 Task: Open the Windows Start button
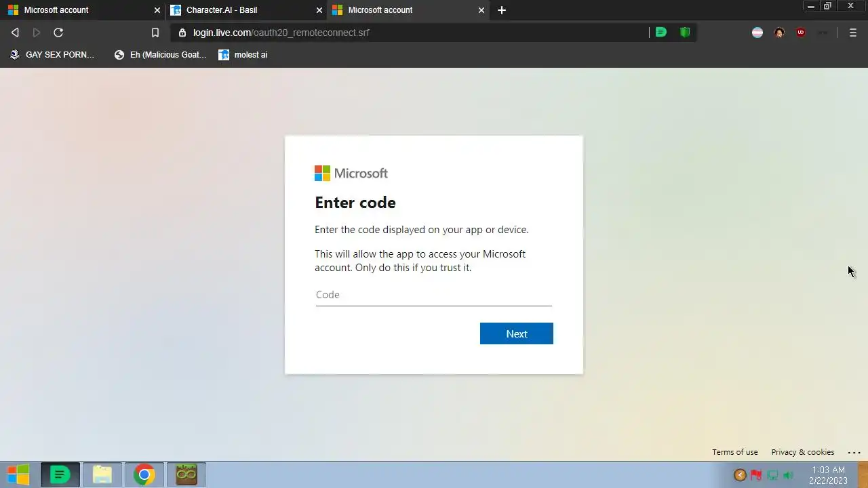tap(18, 474)
